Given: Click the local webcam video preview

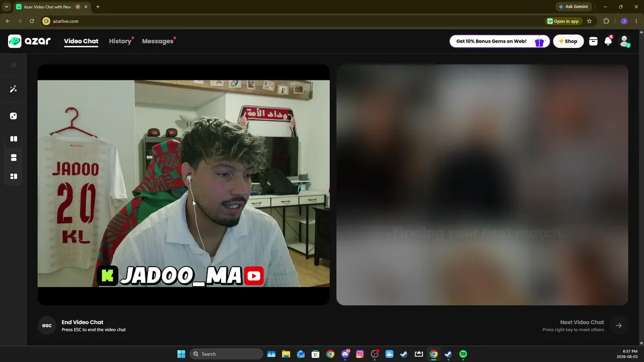Looking at the screenshot, I should [184, 185].
